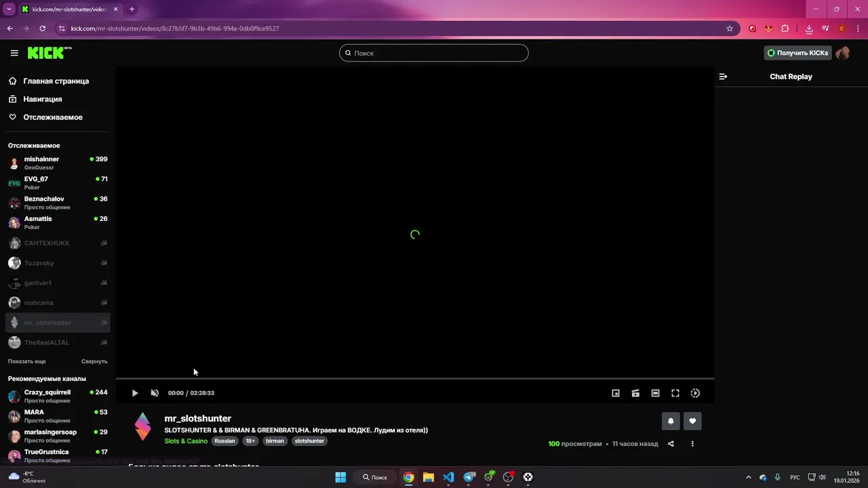The width and height of the screenshot is (868, 488).
Task: Focus the Kick Поиск search field
Action: [x=434, y=53]
